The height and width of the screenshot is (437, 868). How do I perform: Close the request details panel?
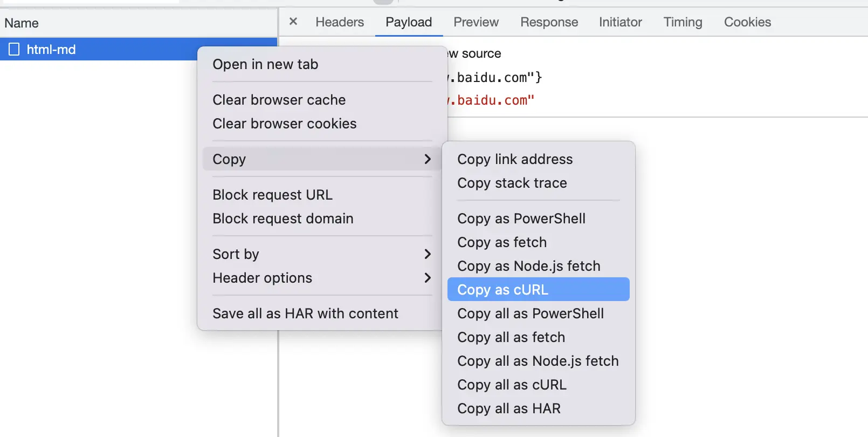(x=293, y=22)
